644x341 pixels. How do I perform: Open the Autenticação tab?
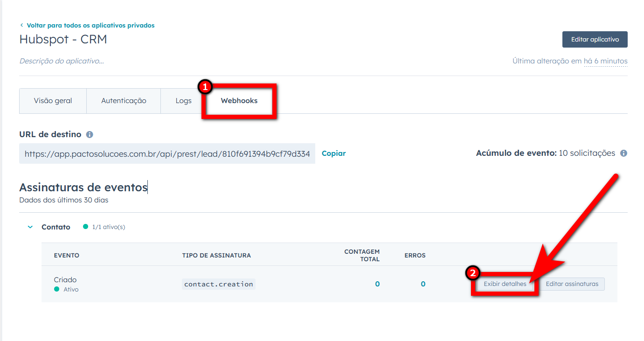tap(124, 101)
